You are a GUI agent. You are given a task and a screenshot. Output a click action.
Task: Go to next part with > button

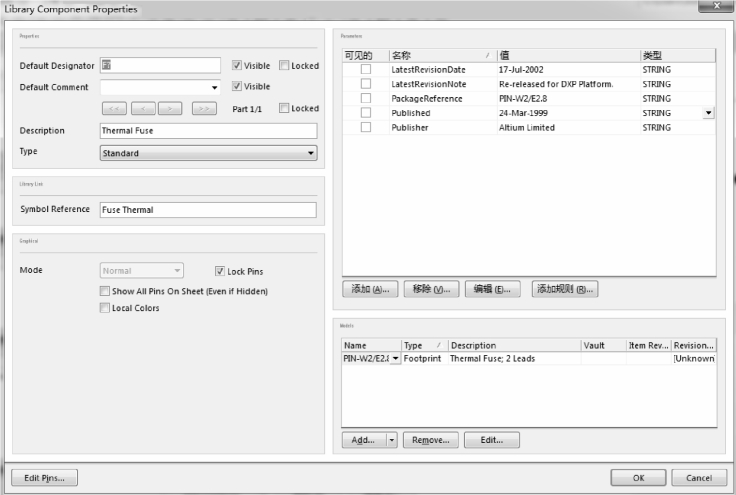tap(170, 109)
